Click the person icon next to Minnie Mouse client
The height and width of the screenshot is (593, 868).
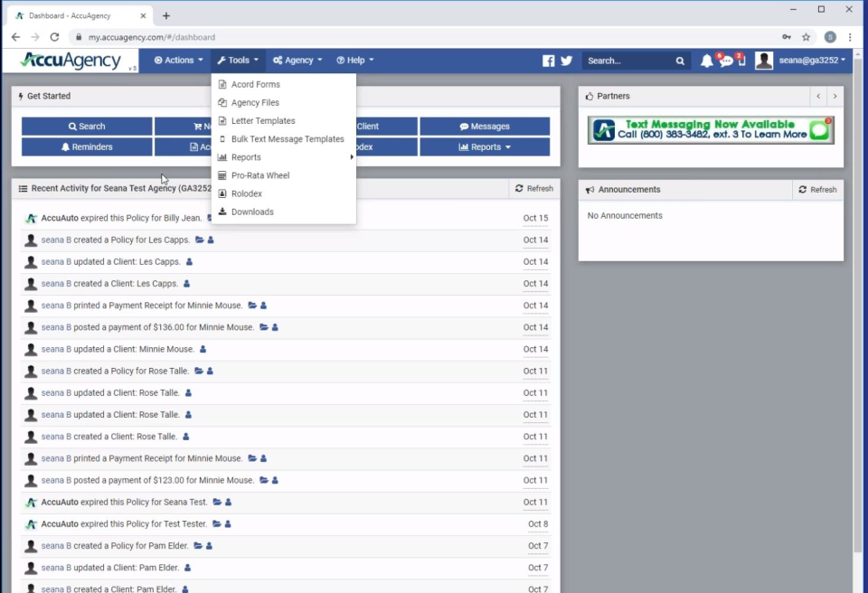[x=203, y=349]
